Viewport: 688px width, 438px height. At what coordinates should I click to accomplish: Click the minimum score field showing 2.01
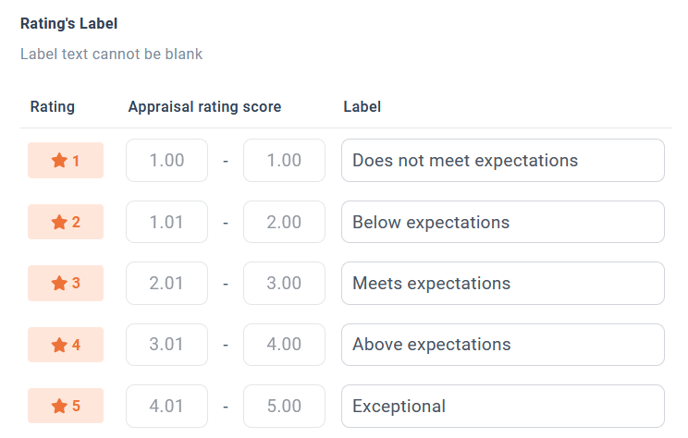167,283
